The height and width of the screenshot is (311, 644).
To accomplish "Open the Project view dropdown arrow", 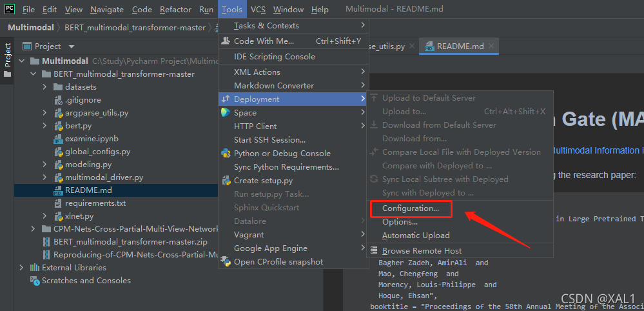I will point(72,47).
